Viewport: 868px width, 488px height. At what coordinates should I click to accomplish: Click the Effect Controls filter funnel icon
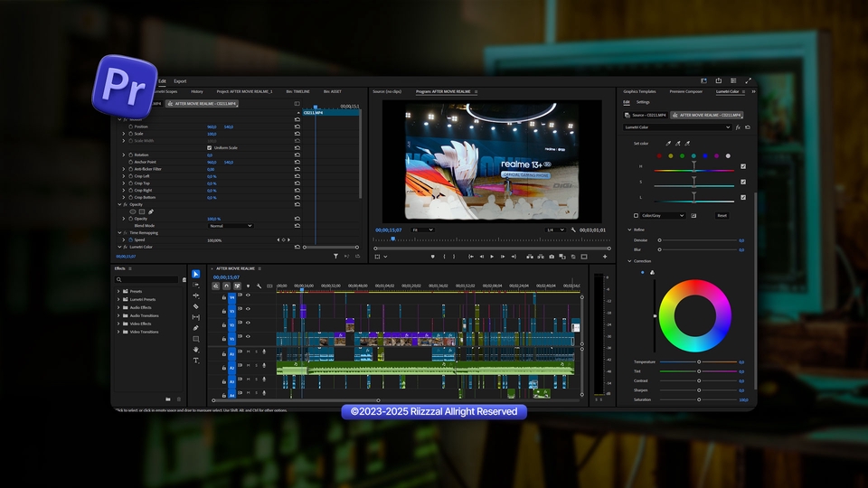tap(335, 256)
